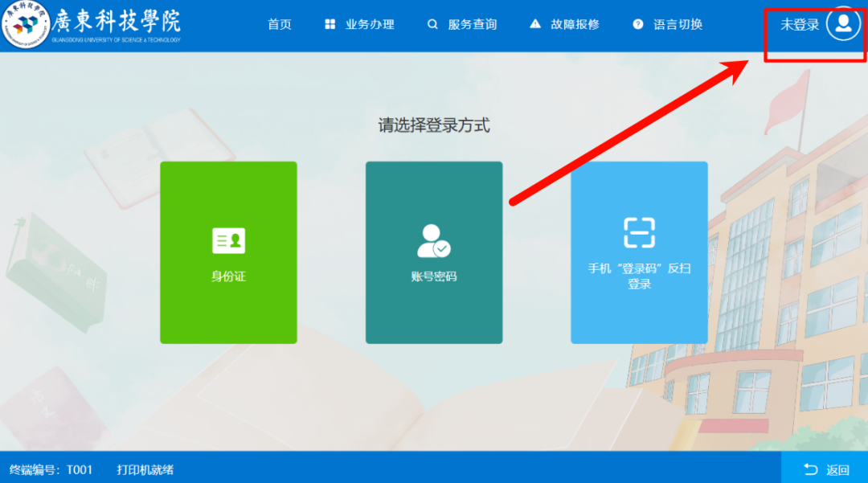Open the 业务办理 menu item
The width and height of the screenshot is (868, 483).
(371, 24)
